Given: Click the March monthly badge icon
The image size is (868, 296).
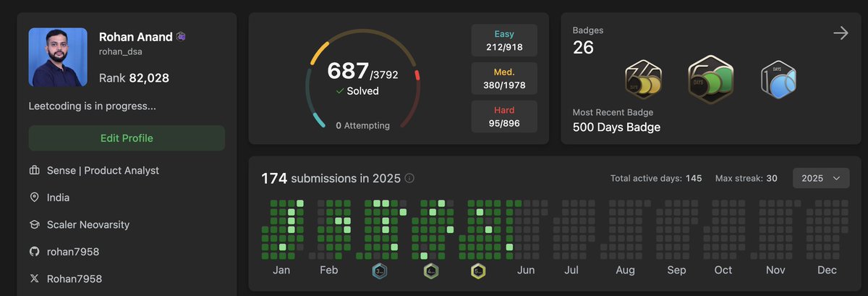Looking at the screenshot, I should (380, 271).
